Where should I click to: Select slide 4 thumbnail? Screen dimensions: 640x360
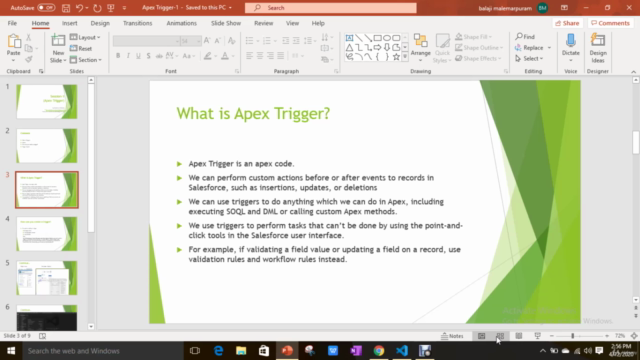(47, 234)
